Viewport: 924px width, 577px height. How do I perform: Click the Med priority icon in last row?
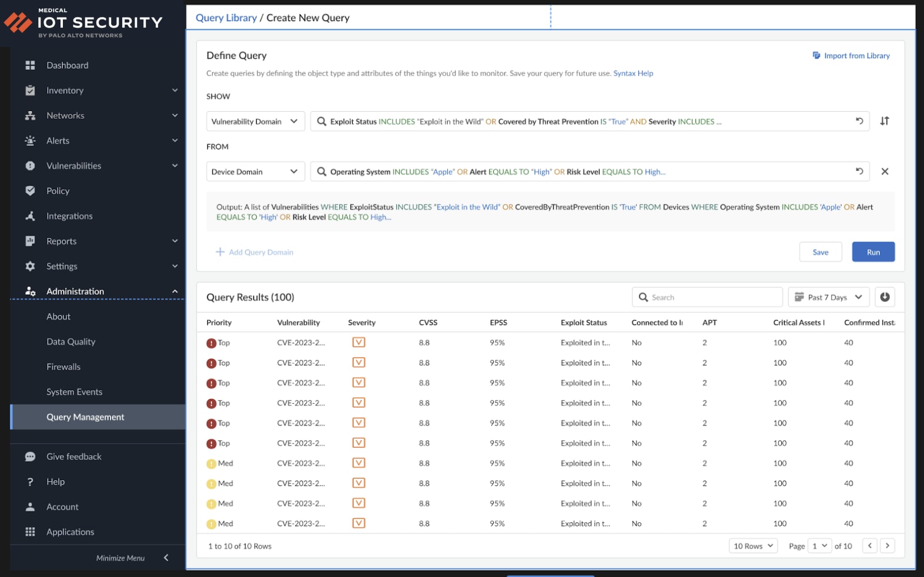pos(211,524)
